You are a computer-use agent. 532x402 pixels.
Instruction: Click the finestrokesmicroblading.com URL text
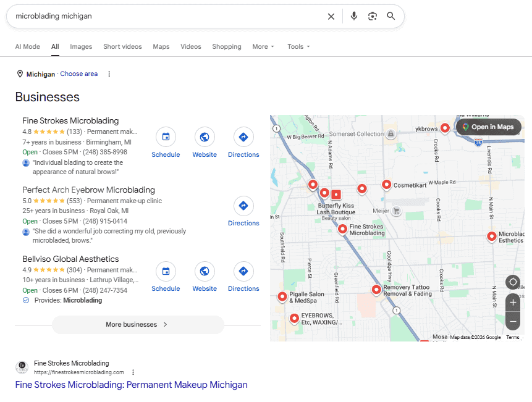click(78, 372)
